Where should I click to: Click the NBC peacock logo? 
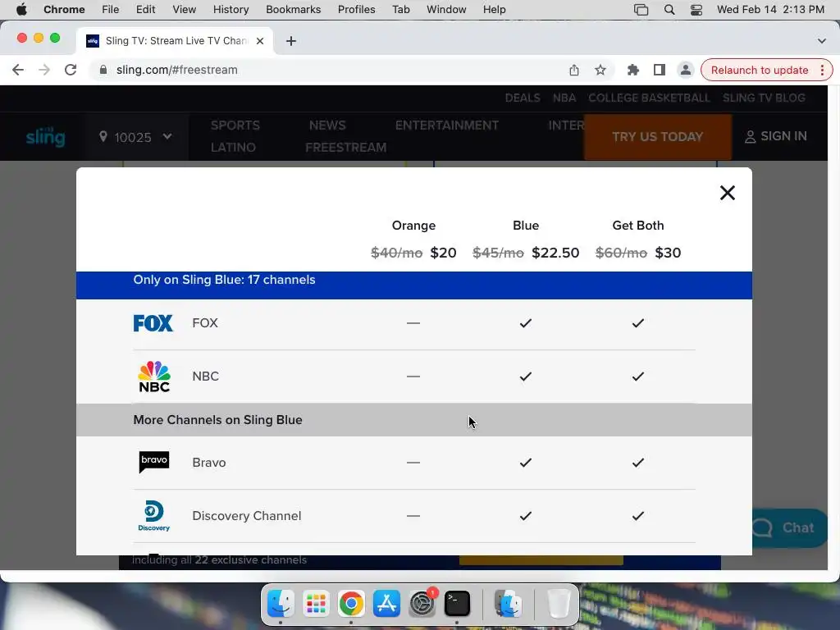(x=154, y=377)
